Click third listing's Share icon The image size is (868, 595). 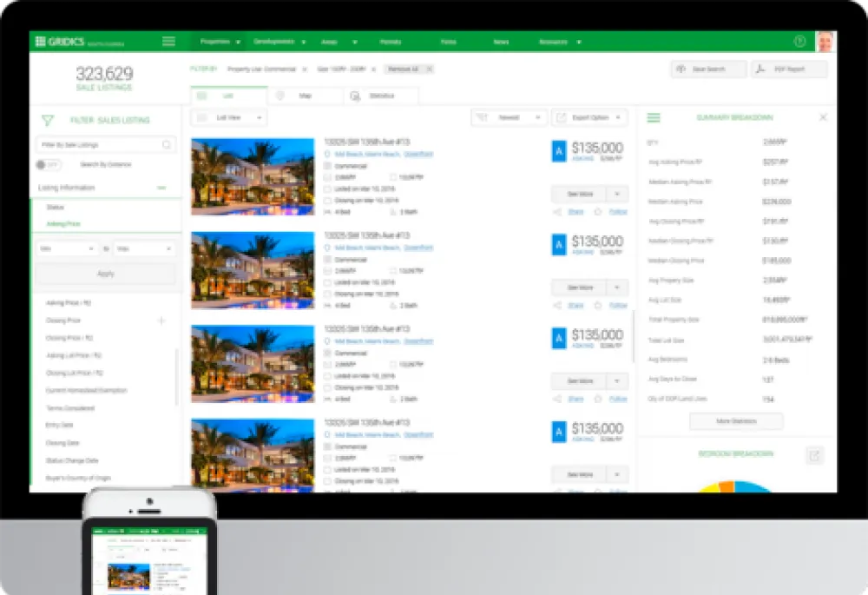pyautogui.click(x=558, y=400)
